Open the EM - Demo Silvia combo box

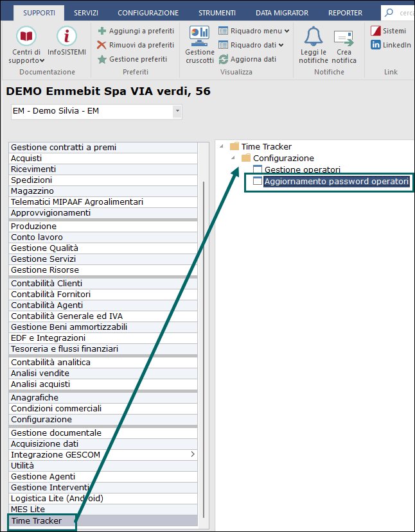pos(177,111)
